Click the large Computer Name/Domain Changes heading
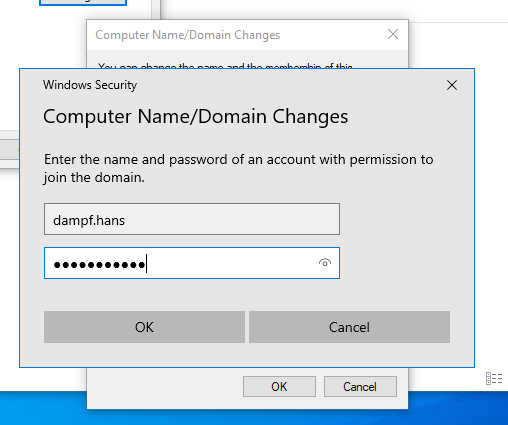 (196, 117)
